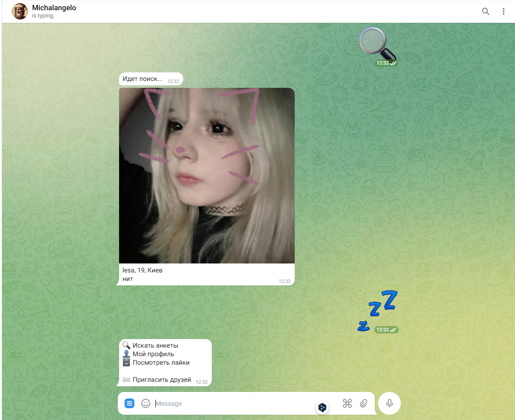515x420 pixels.
Task: Click the dark hexagon extension icon
Action: click(322, 407)
